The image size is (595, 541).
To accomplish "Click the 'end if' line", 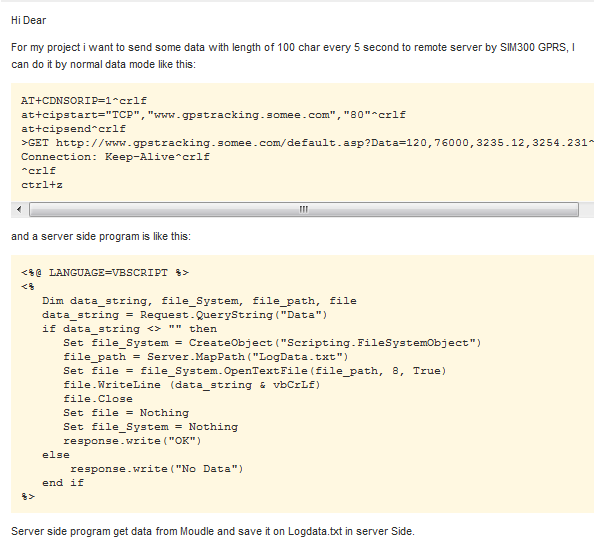I will 63,483.
